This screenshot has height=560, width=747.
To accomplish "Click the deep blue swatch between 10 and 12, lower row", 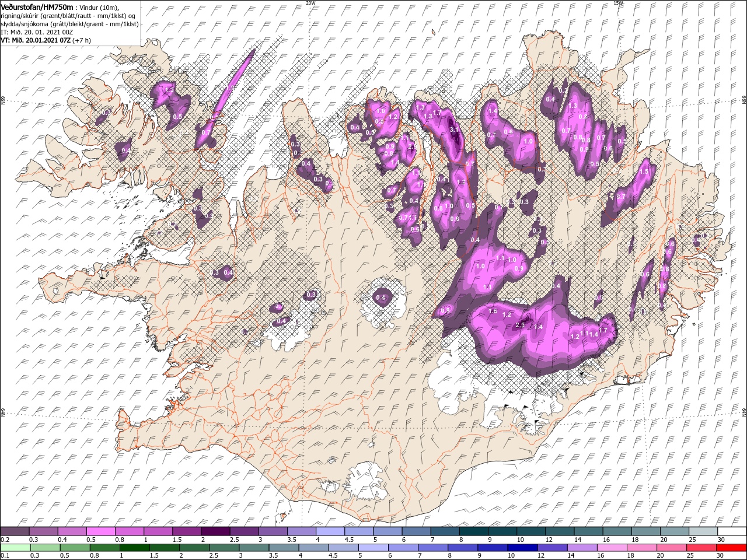I will [x=522, y=548].
